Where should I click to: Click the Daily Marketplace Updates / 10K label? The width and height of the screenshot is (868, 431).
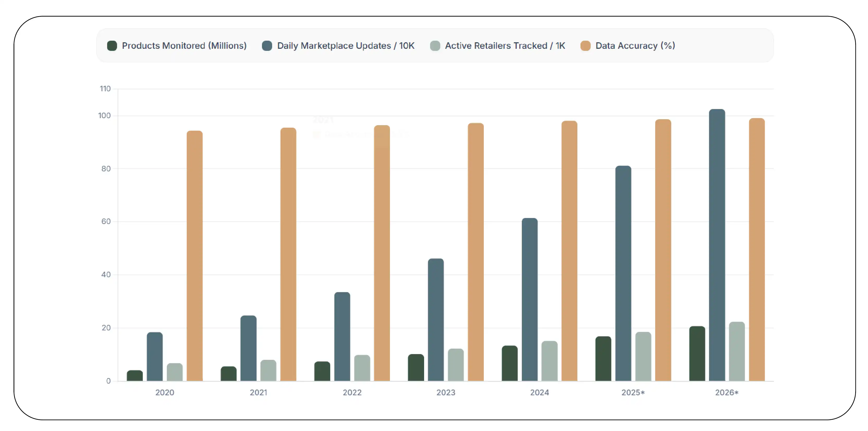coord(346,46)
